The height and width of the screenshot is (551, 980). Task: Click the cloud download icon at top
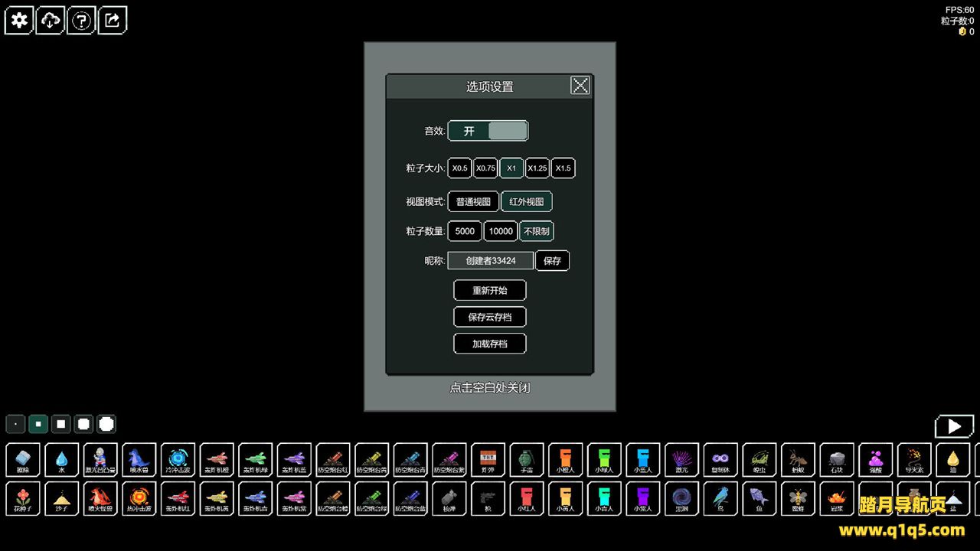pyautogui.click(x=51, y=21)
